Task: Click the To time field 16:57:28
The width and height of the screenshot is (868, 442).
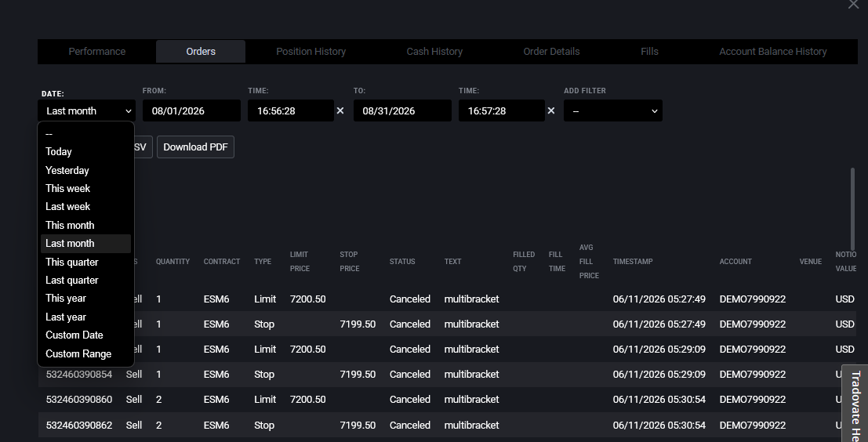Action: click(x=502, y=110)
